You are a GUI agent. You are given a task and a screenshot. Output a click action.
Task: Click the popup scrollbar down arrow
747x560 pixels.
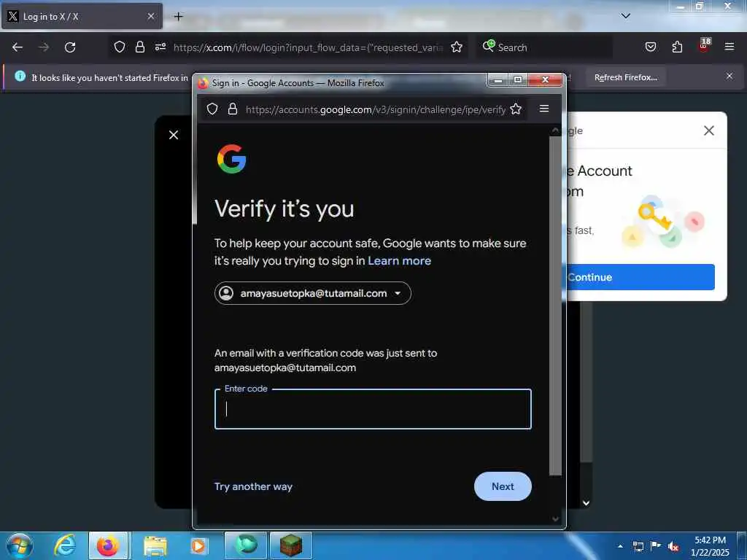coord(555,519)
